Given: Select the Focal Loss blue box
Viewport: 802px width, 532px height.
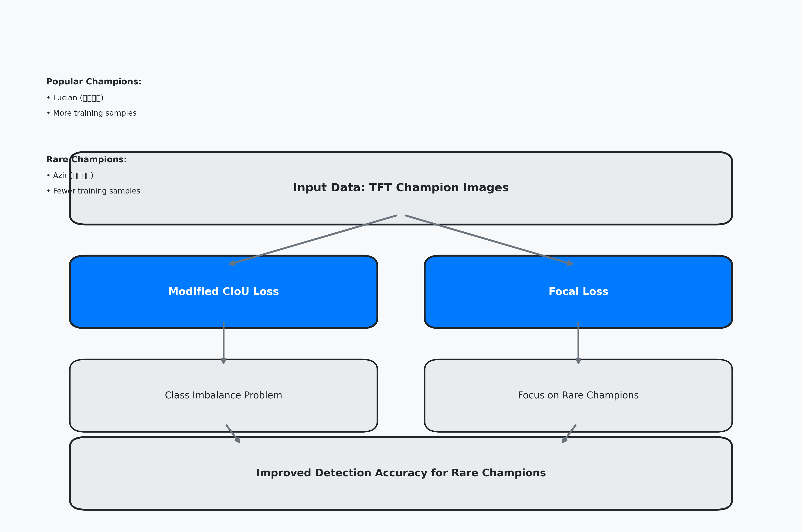Looking at the screenshot, I should [578, 292].
